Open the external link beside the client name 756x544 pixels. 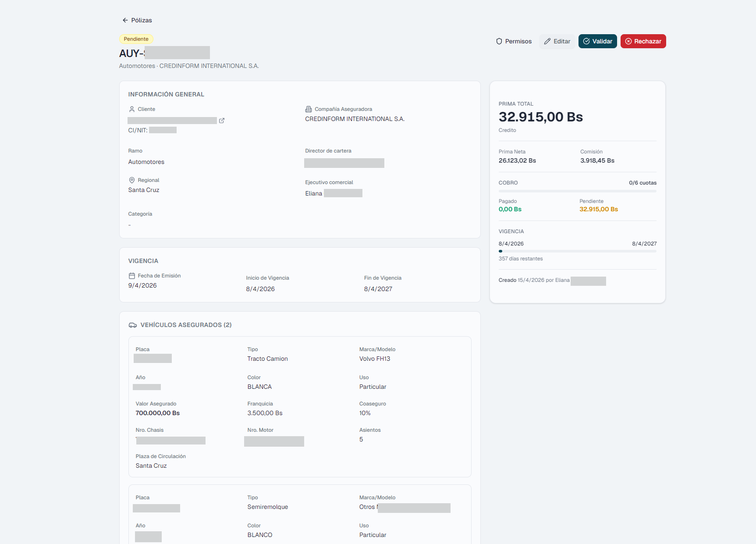point(222,120)
